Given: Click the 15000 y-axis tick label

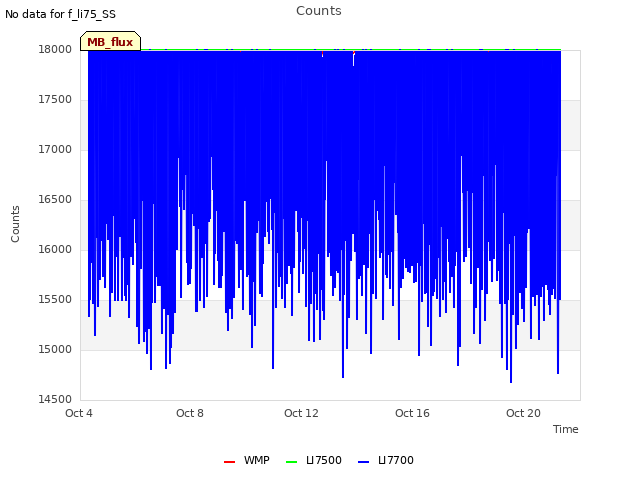Looking at the screenshot, I should click(x=55, y=349).
